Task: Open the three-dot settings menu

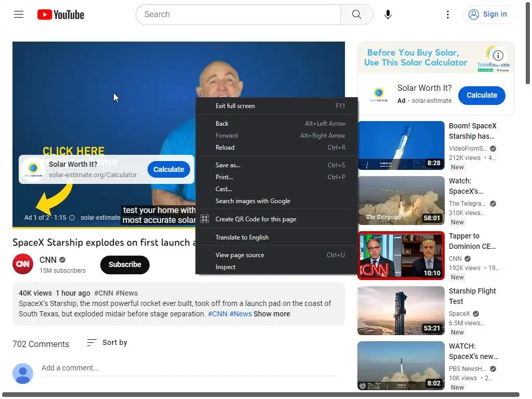Action: point(447,14)
